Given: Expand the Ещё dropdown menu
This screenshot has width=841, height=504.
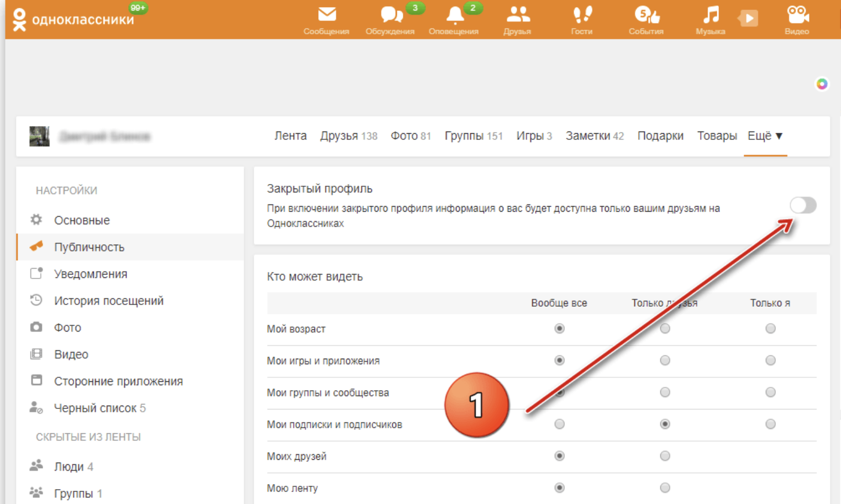Looking at the screenshot, I should click(765, 136).
